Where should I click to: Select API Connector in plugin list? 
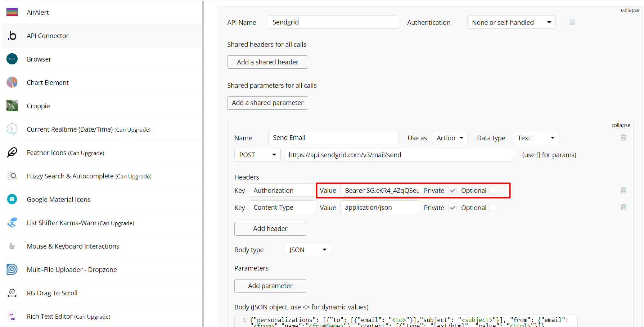pos(102,36)
